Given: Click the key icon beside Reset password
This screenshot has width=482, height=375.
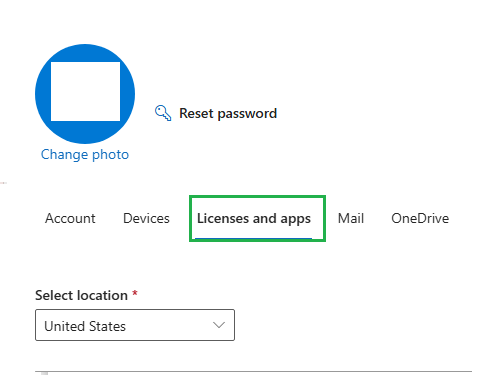Looking at the screenshot, I should click(x=163, y=113).
